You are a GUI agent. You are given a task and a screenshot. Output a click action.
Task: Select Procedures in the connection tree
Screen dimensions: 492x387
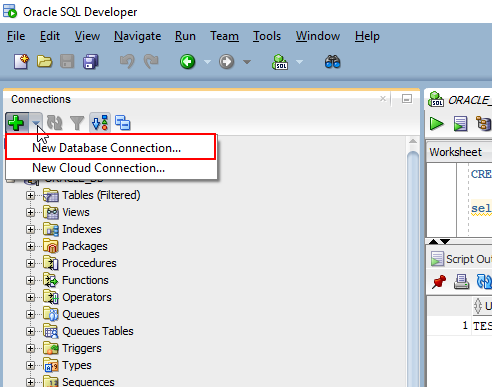click(x=89, y=263)
